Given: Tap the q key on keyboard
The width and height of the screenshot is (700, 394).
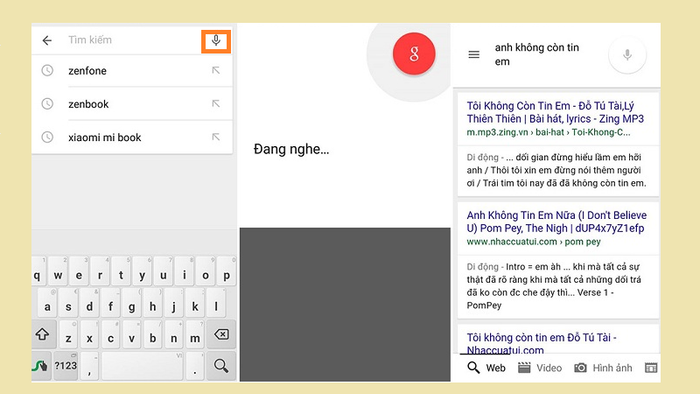Looking at the screenshot, I should [x=39, y=272].
